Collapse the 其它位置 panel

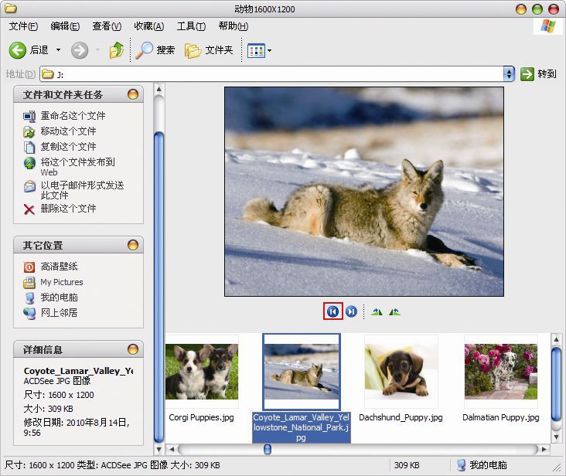[x=133, y=245]
